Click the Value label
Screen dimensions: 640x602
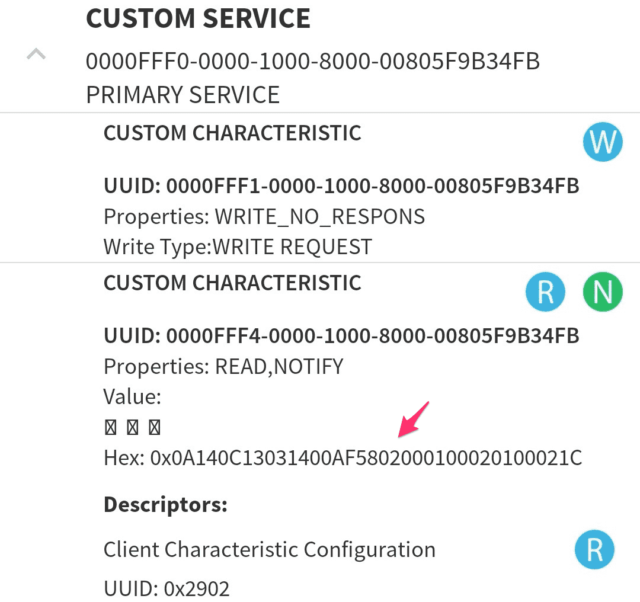[x=132, y=397]
